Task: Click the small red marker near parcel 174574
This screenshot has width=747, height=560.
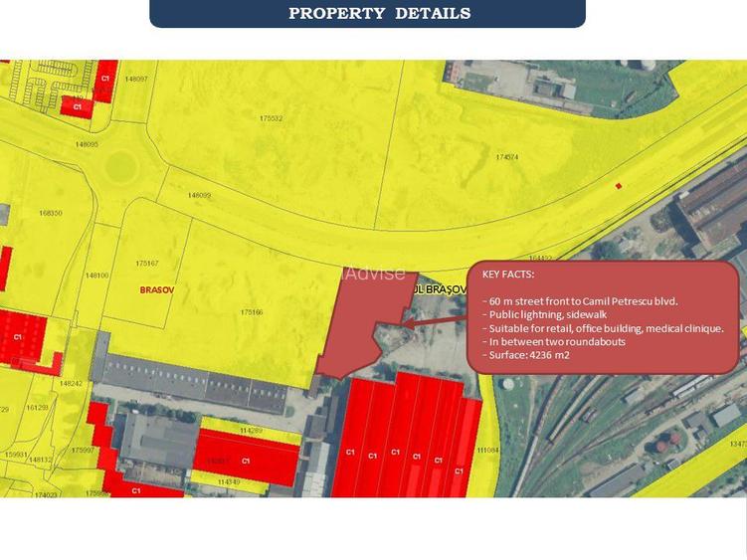Action: (x=619, y=186)
